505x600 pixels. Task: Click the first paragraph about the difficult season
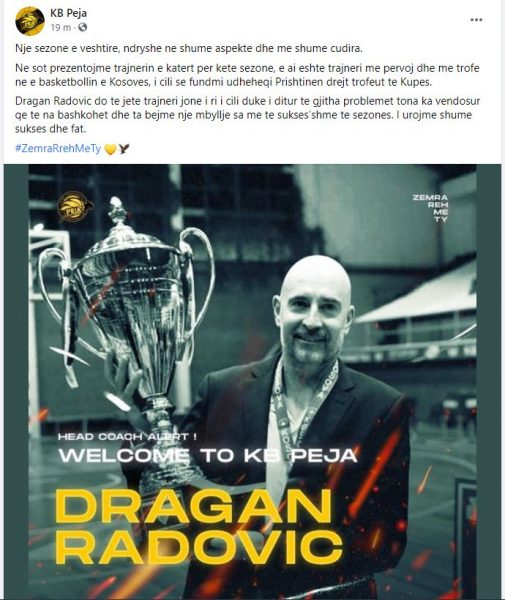pos(188,49)
